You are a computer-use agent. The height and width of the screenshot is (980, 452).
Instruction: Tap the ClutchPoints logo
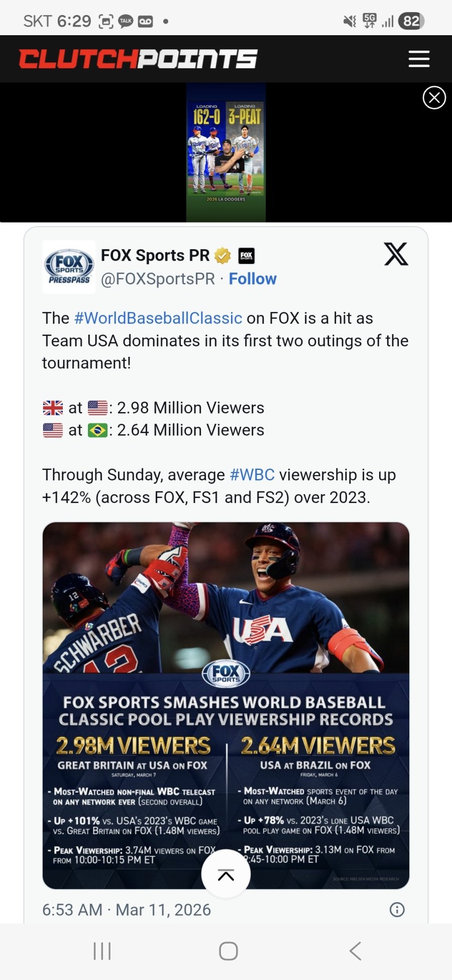point(138,59)
